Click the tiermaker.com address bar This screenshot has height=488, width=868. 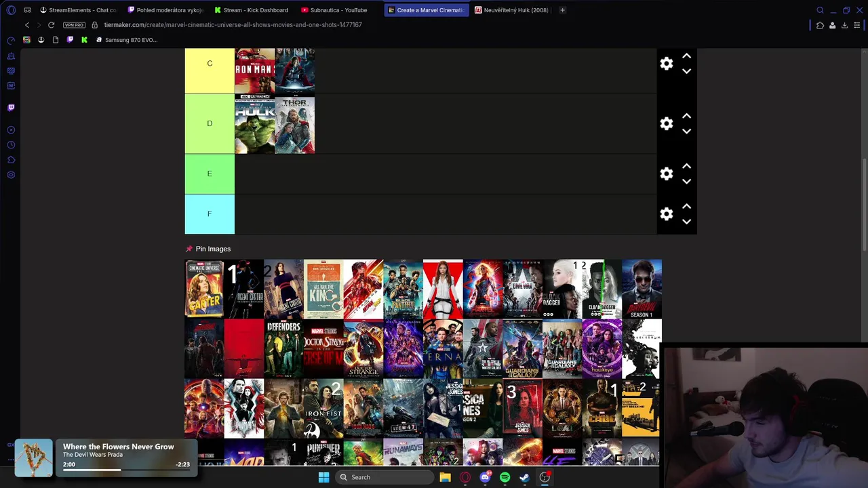(233, 25)
